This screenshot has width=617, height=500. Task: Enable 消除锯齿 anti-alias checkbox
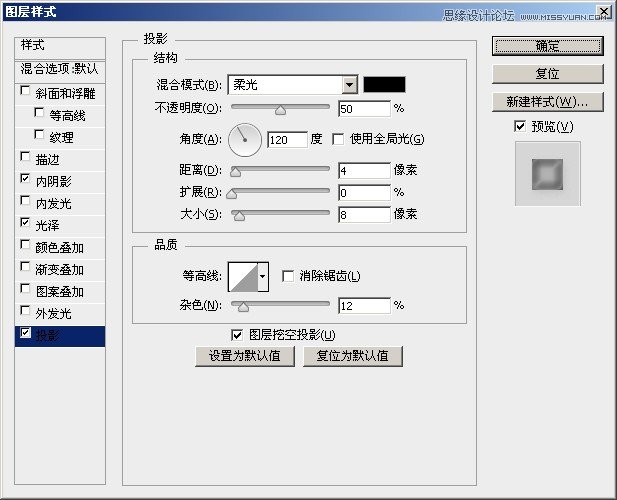(288, 276)
